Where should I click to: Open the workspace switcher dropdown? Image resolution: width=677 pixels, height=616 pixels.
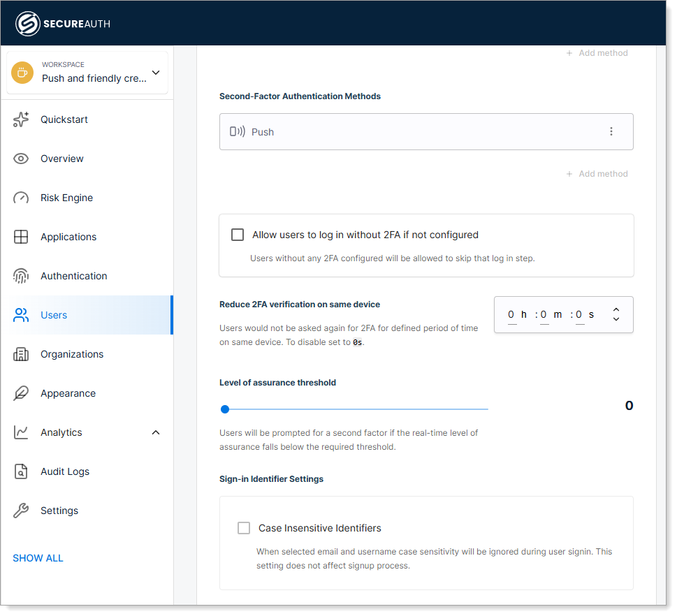156,72
